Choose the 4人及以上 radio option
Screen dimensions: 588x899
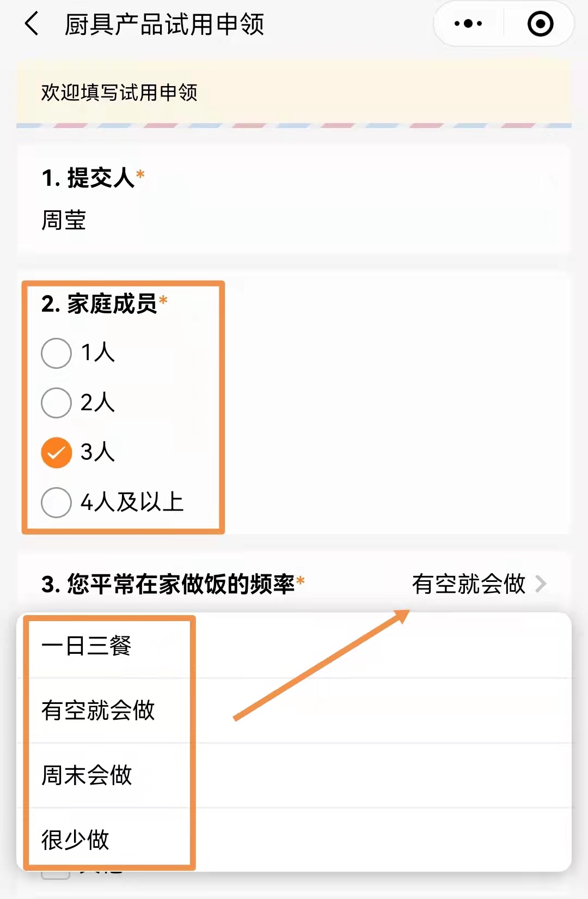(x=57, y=502)
